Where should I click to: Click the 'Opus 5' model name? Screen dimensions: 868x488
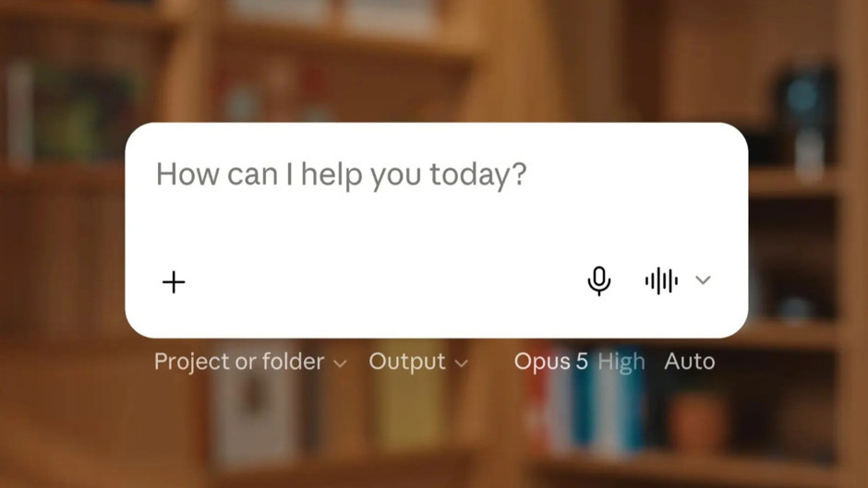click(x=550, y=362)
